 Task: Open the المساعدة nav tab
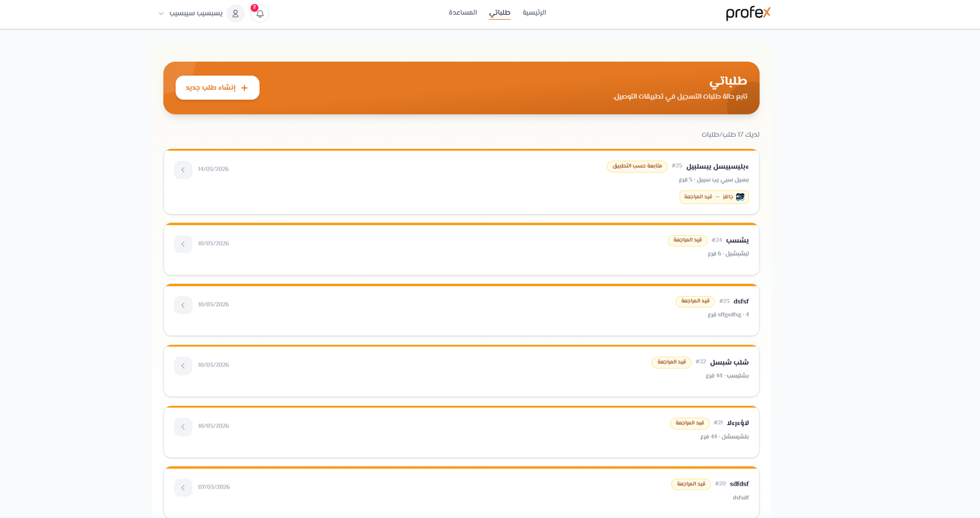click(463, 13)
